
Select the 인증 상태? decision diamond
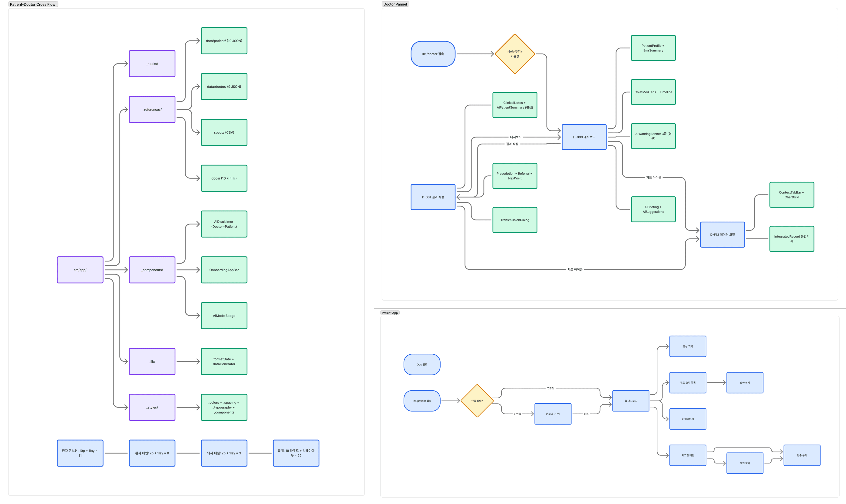coord(477,401)
